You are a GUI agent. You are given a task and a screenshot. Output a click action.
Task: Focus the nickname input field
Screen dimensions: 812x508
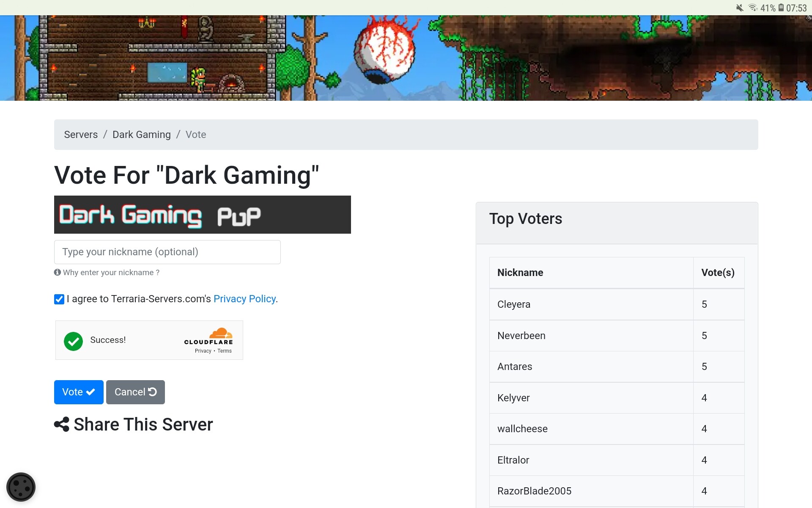pos(167,252)
